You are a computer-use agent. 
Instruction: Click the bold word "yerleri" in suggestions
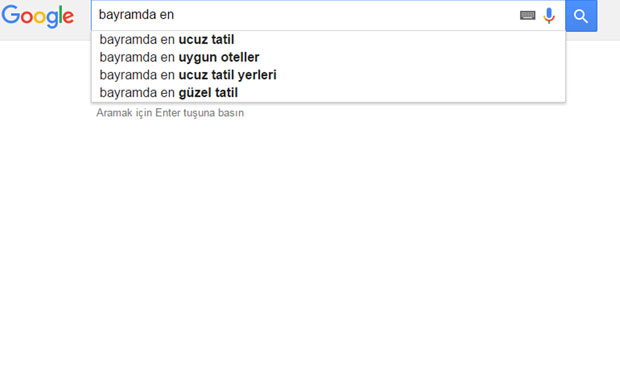pyautogui.click(x=257, y=75)
